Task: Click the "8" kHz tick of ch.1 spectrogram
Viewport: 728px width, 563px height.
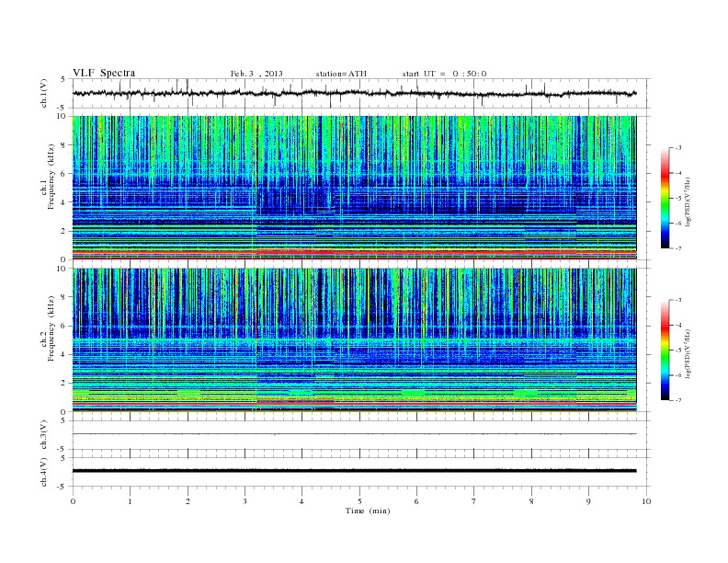Action: click(63, 145)
